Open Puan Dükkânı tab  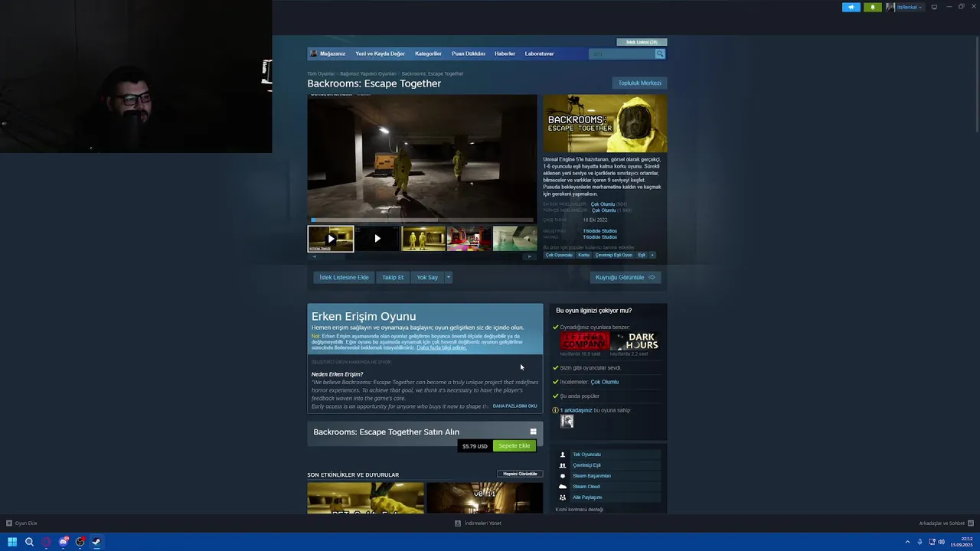coord(468,54)
